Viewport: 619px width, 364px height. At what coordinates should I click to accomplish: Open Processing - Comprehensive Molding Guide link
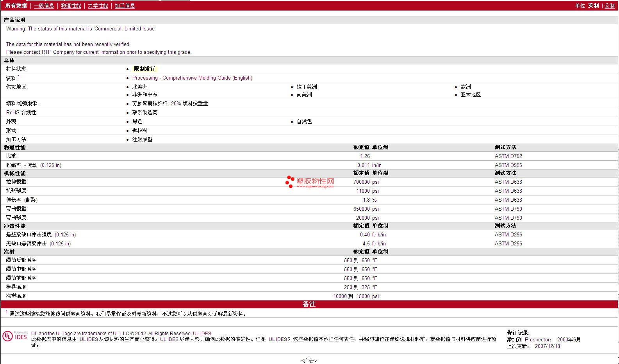tap(192, 78)
